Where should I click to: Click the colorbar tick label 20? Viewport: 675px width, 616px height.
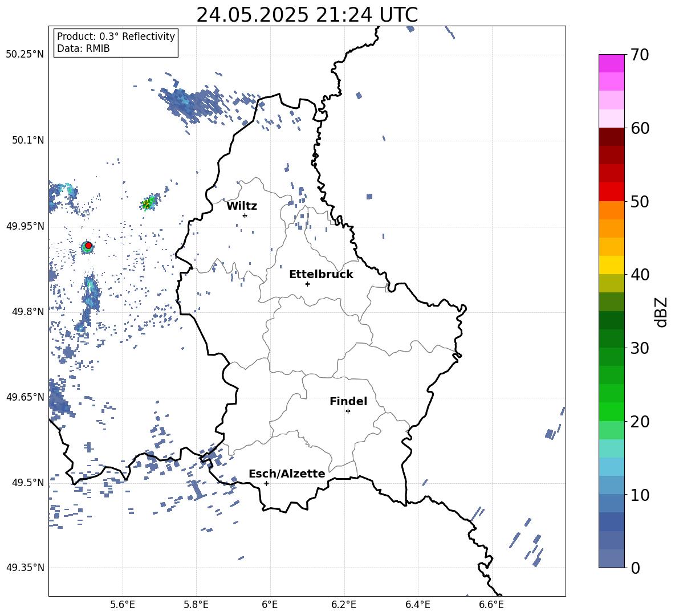pyautogui.click(x=640, y=421)
